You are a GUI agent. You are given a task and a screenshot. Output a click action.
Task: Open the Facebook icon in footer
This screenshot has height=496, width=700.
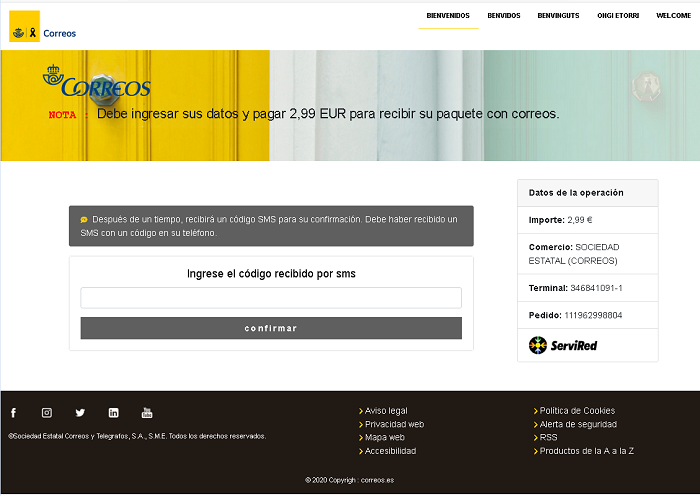(13, 413)
